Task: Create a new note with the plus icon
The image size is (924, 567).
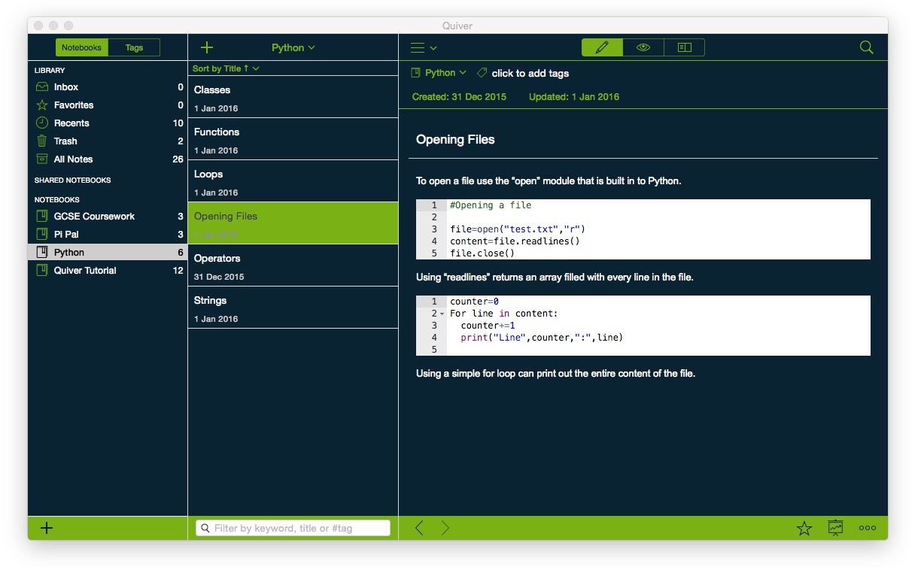Action: click(x=207, y=47)
